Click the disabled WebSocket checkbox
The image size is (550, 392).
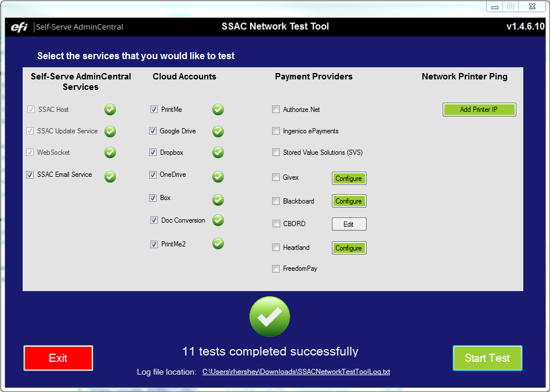tap(30, 153)
